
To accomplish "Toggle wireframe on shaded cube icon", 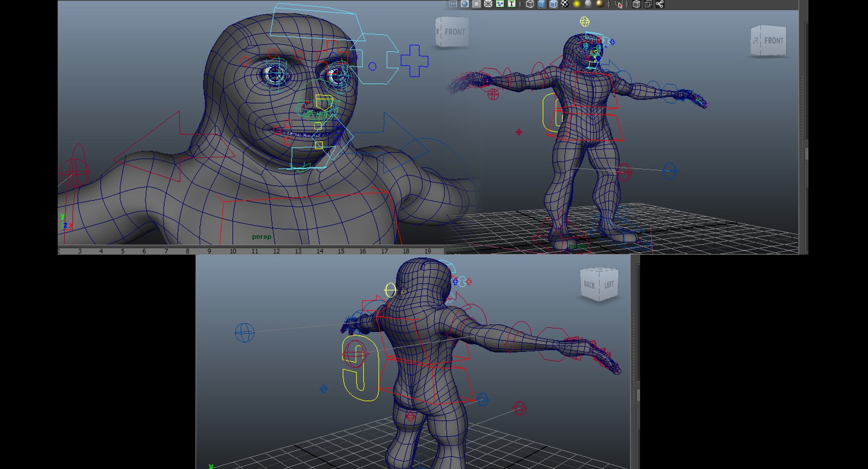I will (x=553, y=4).
